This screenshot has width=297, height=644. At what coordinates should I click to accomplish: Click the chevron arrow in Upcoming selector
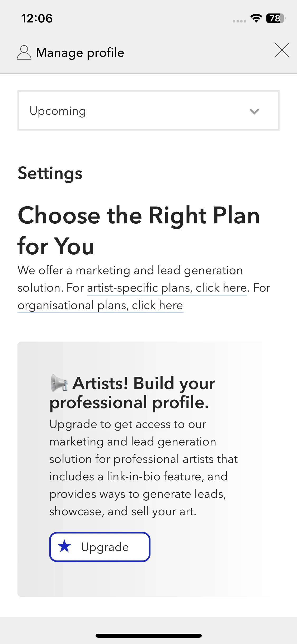254,111
